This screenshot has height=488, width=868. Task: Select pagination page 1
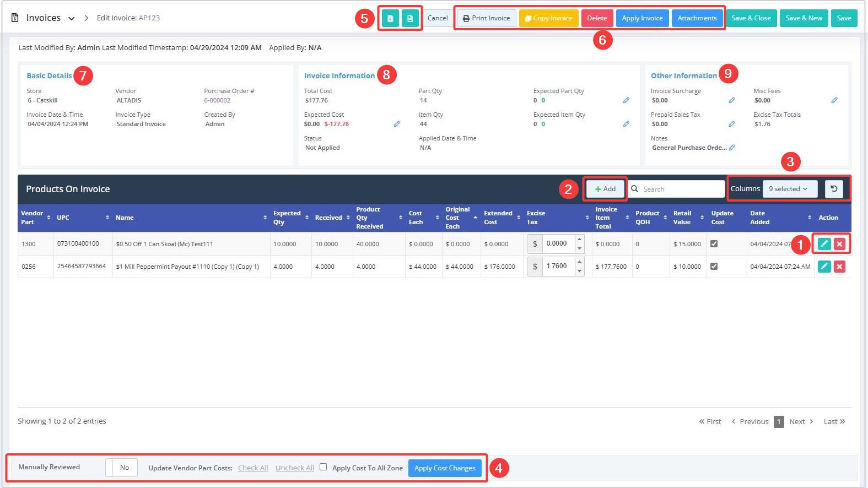779,422
